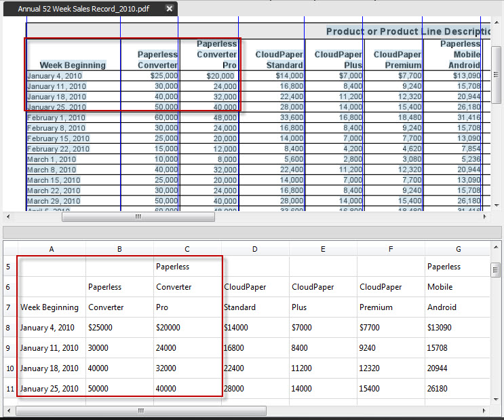Select spreadsheet column B header
Viewport: 504px width, 420px height.
click(119, 249)
